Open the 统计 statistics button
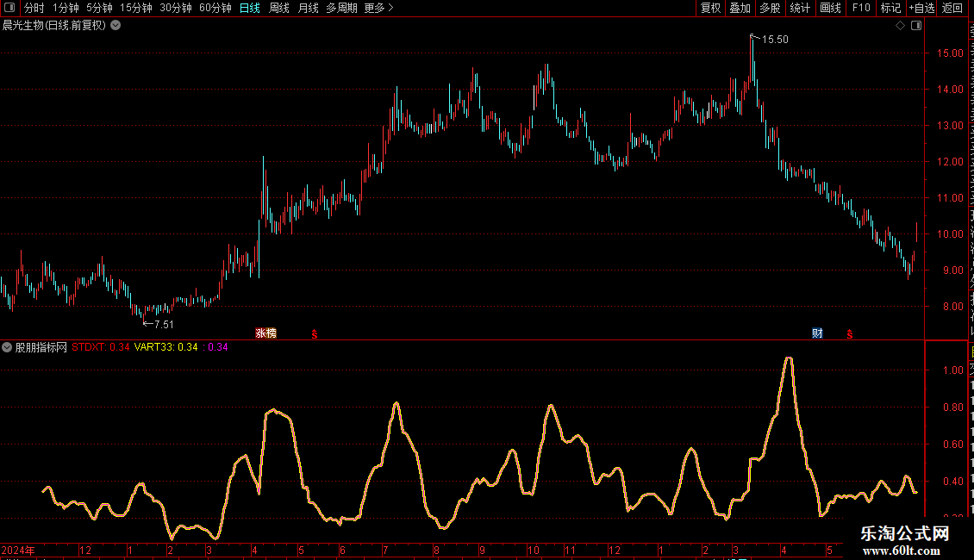 [x=799, y=8]
